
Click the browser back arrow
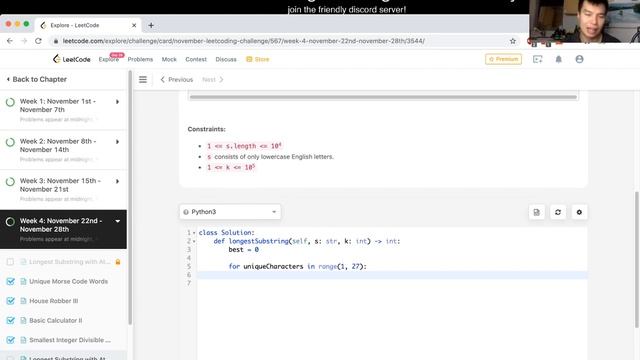[10, 41]
